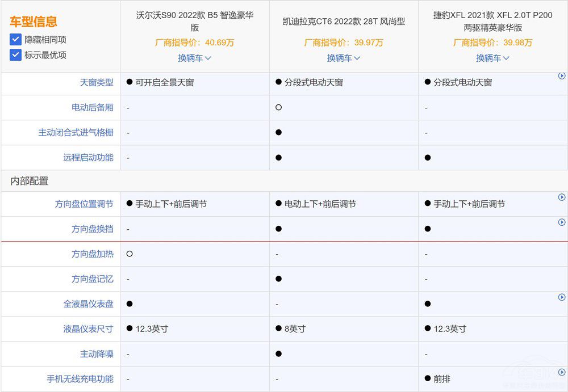Open the video icon on 方向盘位置调节 row
Screen dimensions: 568x392
coord(562,197)
